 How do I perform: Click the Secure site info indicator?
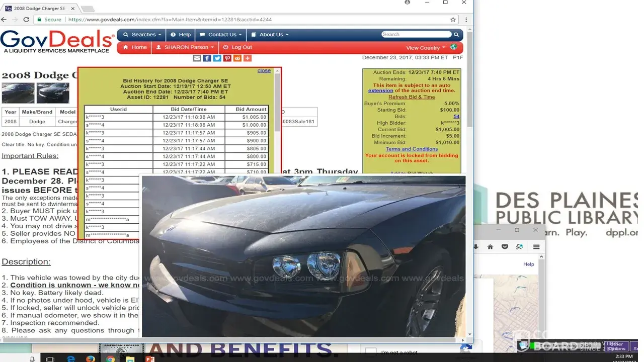point(48,20)
